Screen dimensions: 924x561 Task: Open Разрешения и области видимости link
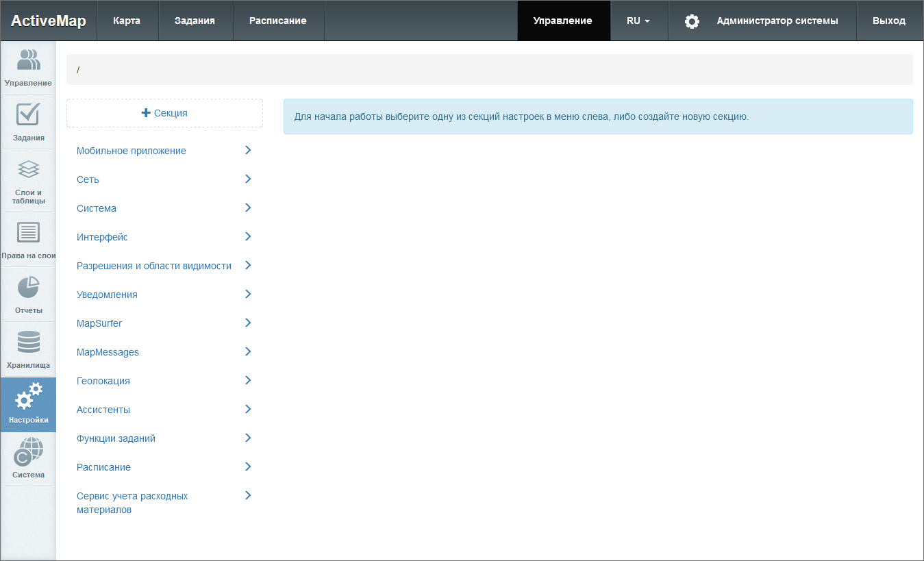[154, 266]
